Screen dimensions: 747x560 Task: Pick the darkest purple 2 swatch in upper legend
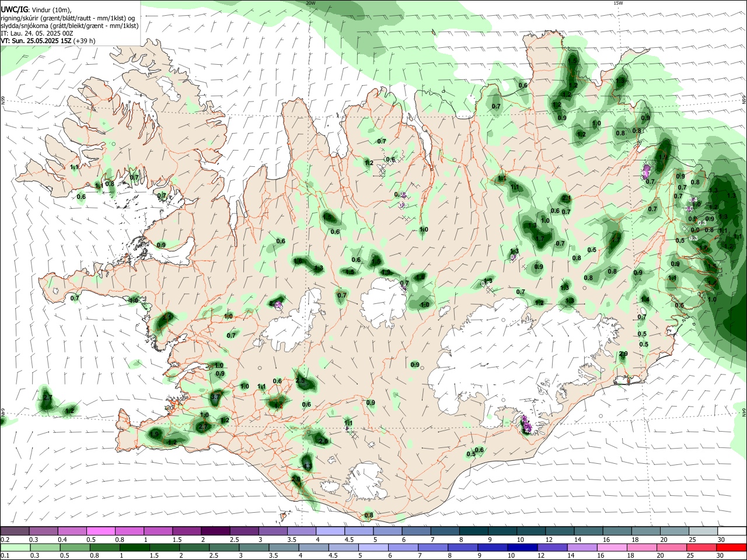click(215, 531)
